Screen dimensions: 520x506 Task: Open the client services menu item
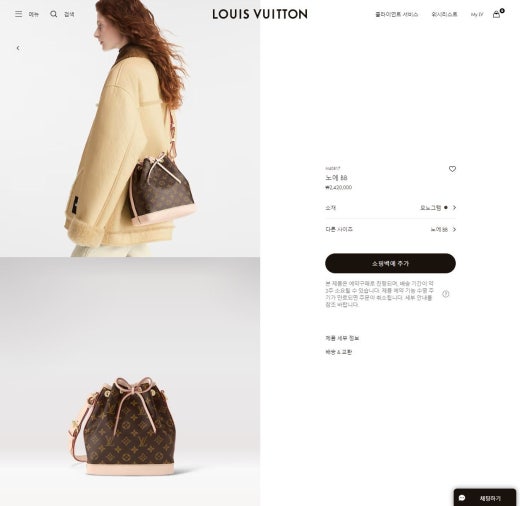tap(397, 14)
